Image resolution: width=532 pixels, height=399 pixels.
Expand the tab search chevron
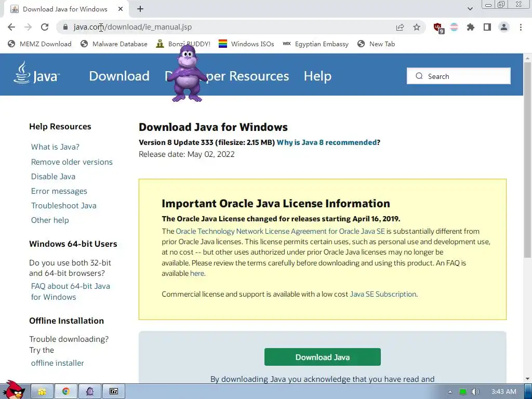[470, 9]
